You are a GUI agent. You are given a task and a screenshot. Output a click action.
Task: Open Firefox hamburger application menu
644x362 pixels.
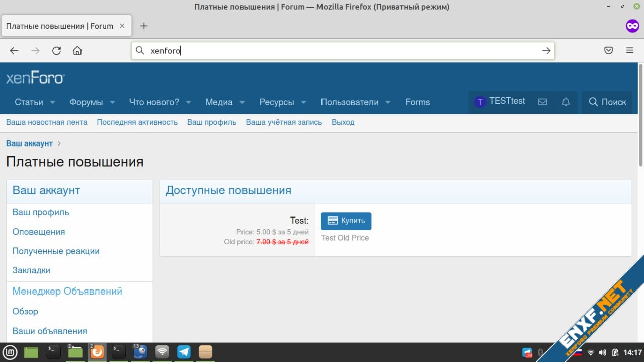point(629,51)
